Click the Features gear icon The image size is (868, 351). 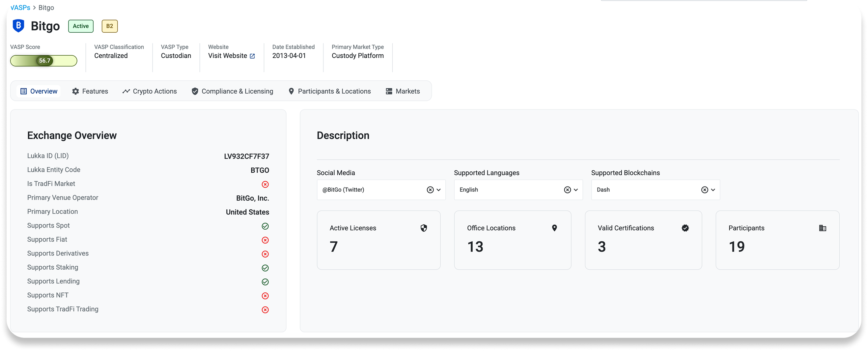(x=75, y=91)
